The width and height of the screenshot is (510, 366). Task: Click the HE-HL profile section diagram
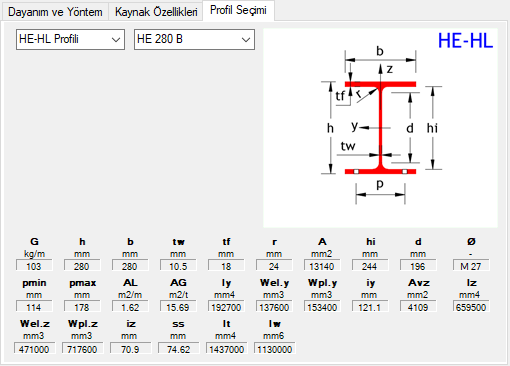[x=380, y=128]
